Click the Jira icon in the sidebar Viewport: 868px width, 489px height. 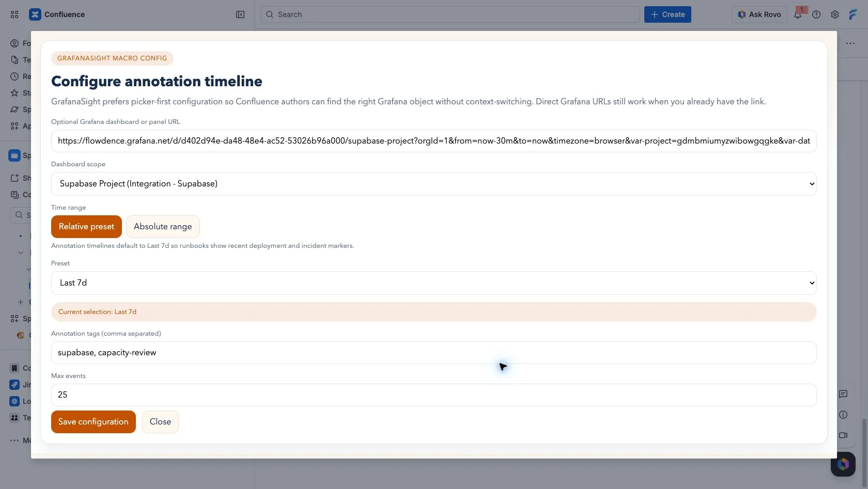[14, 385]
